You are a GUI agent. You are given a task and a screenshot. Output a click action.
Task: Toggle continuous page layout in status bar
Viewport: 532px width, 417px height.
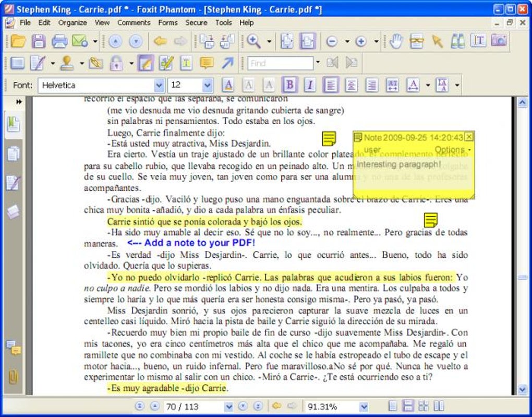[x=408, y=406]
